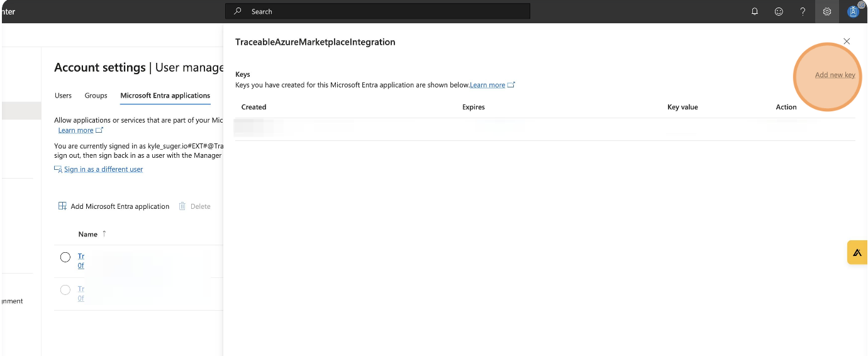Open the settings gear icon

point(827,11)
